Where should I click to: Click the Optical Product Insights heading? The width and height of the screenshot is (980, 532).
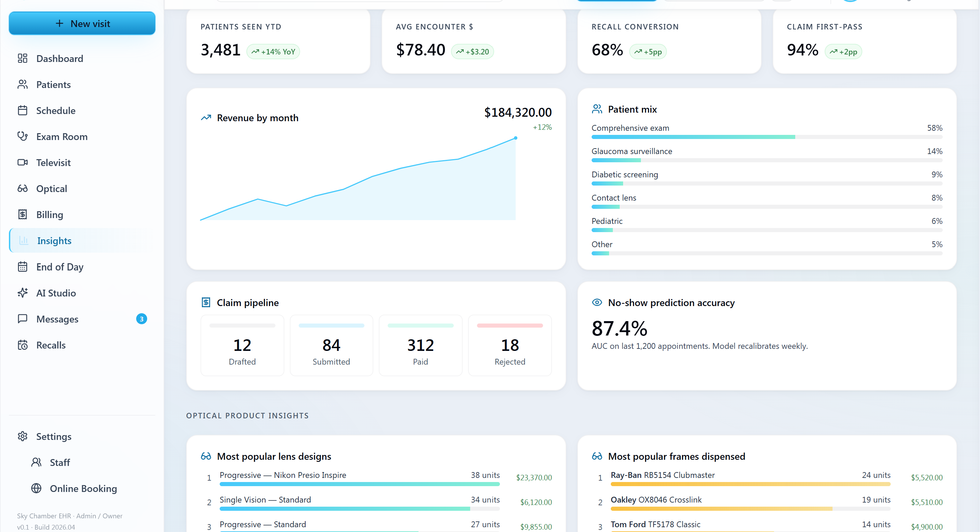click(247, 416)
